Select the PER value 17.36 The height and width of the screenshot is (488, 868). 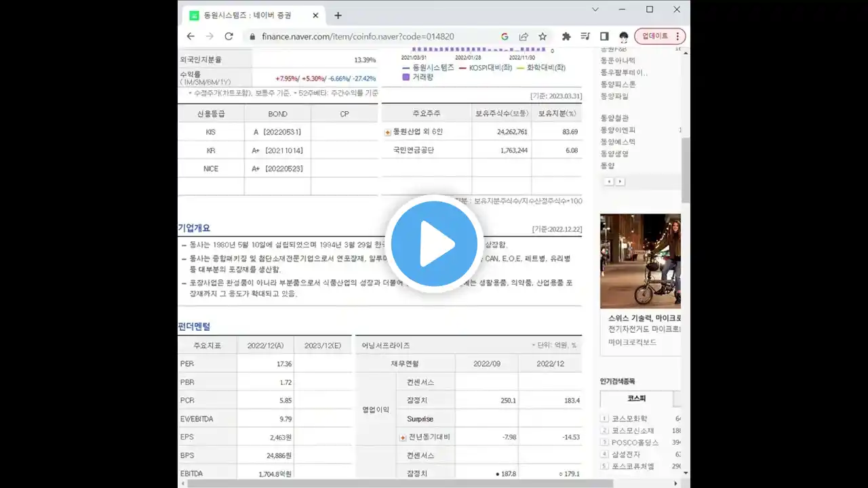click(x=285, y=364)
